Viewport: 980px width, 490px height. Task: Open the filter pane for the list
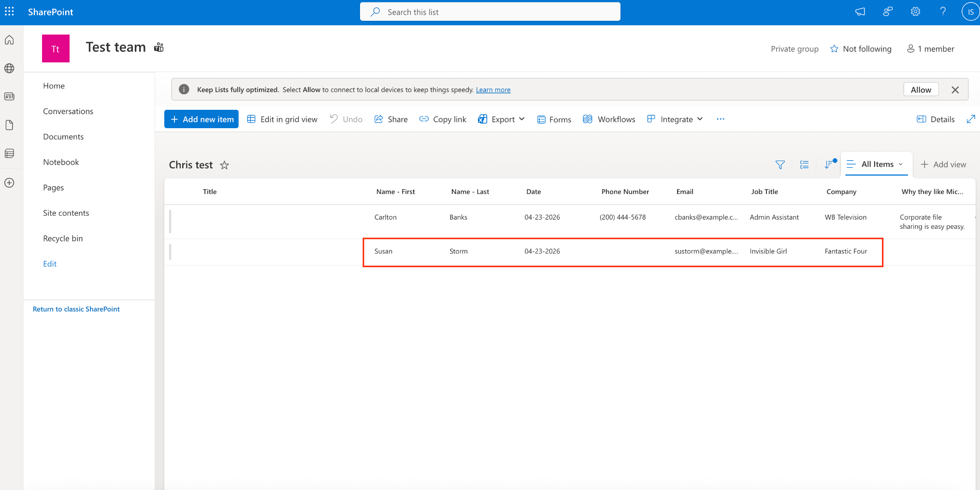780,164
